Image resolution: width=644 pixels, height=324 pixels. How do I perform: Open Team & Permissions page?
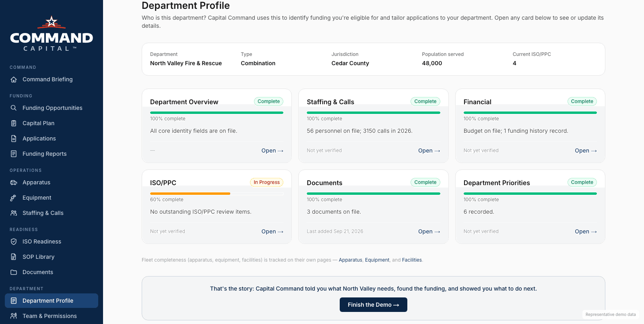click(x=52, y=316)
